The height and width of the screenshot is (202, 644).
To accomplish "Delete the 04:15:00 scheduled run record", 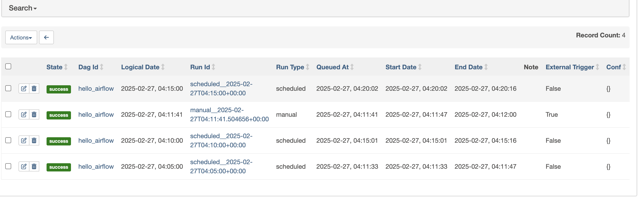I will click(34, 89).
